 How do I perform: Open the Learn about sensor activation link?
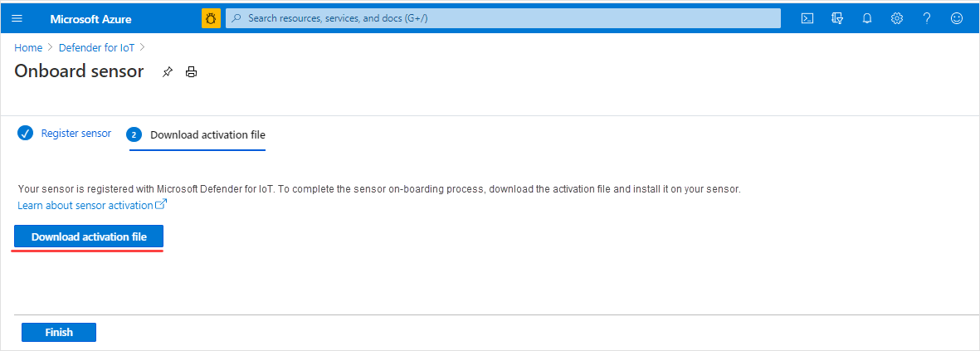point(85,205)
